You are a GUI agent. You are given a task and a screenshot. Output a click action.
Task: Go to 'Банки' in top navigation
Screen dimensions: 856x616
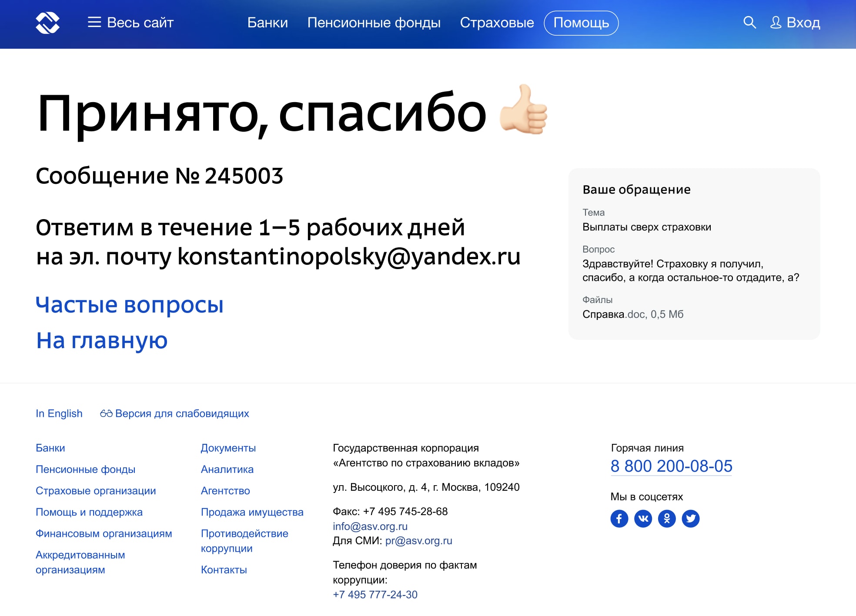267,23
